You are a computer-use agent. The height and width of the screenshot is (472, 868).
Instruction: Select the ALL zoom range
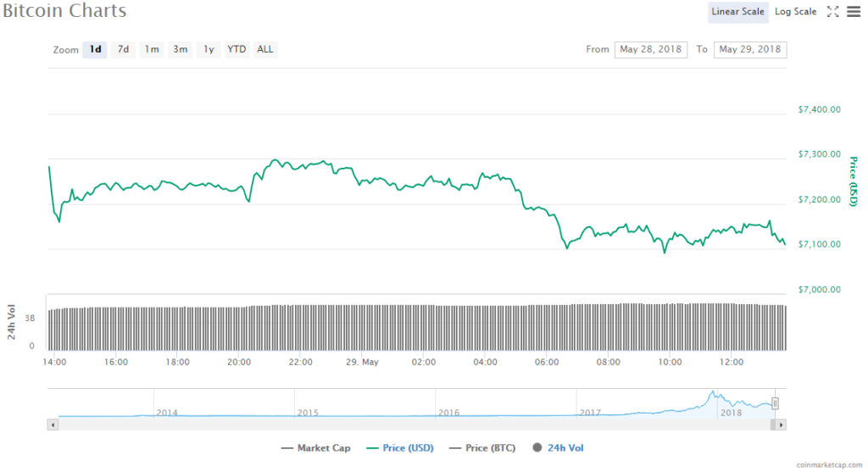pyautogui.click(x=265, y=49)
